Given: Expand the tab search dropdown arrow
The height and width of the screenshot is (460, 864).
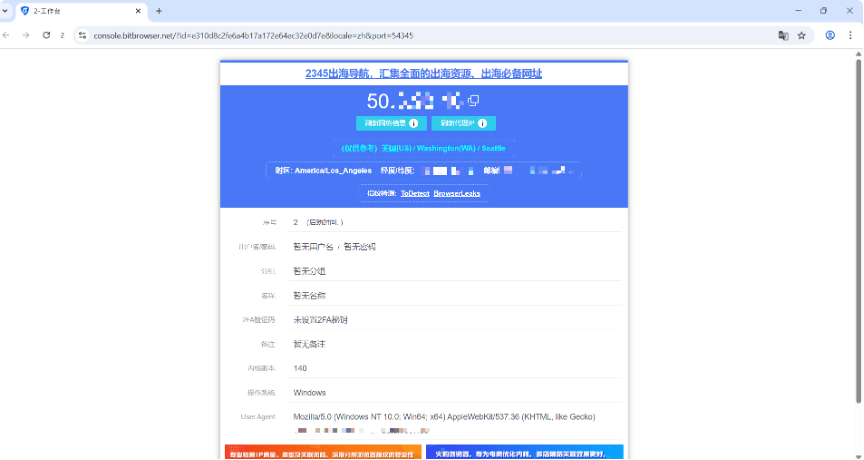Looking at the screenshot, I should click(7, 11).
